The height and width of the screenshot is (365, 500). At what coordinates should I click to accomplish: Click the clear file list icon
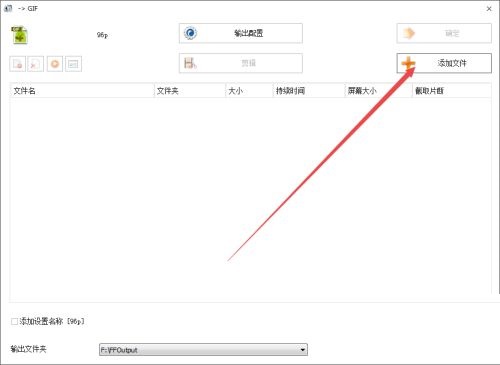(x=36, y=64)
